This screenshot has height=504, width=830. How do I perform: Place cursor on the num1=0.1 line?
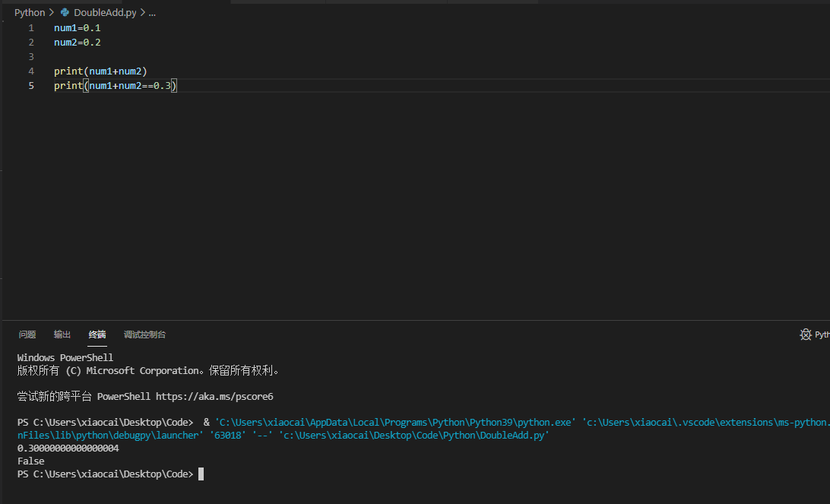pyautogui.click(x=78, y=28)
